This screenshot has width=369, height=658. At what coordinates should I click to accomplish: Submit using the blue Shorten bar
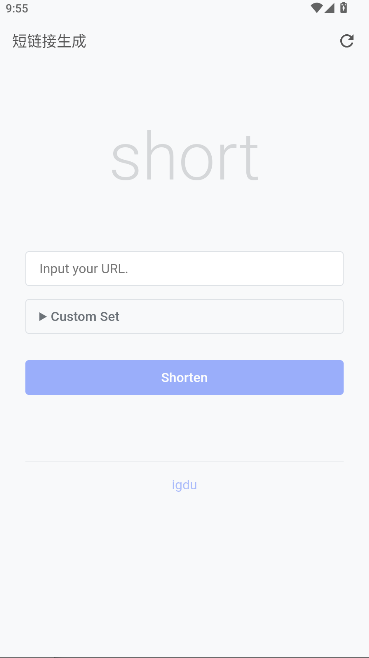184,377
